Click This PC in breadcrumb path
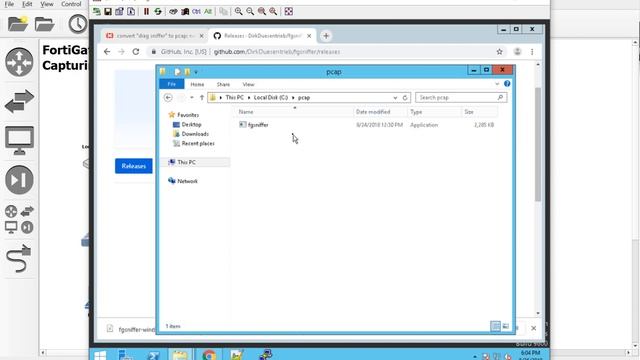This screenshot has width=640, height=360. click(235, 98)
